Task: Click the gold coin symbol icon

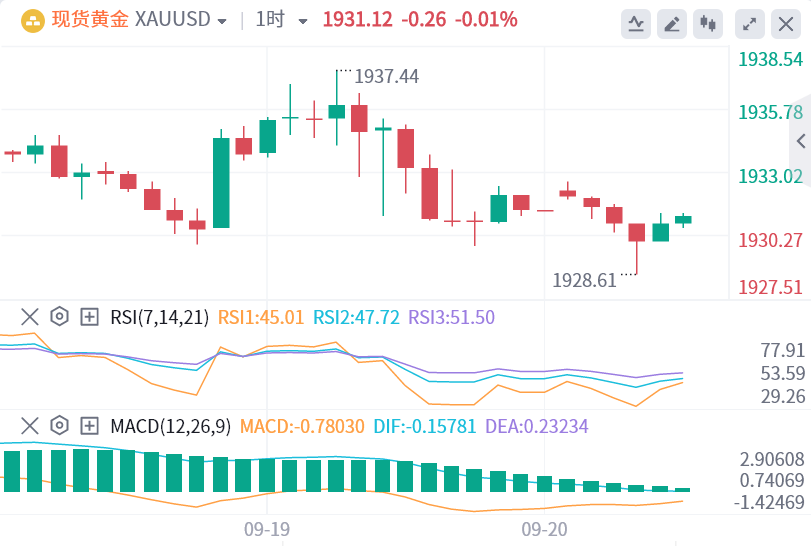Action: tap(33, 21)
